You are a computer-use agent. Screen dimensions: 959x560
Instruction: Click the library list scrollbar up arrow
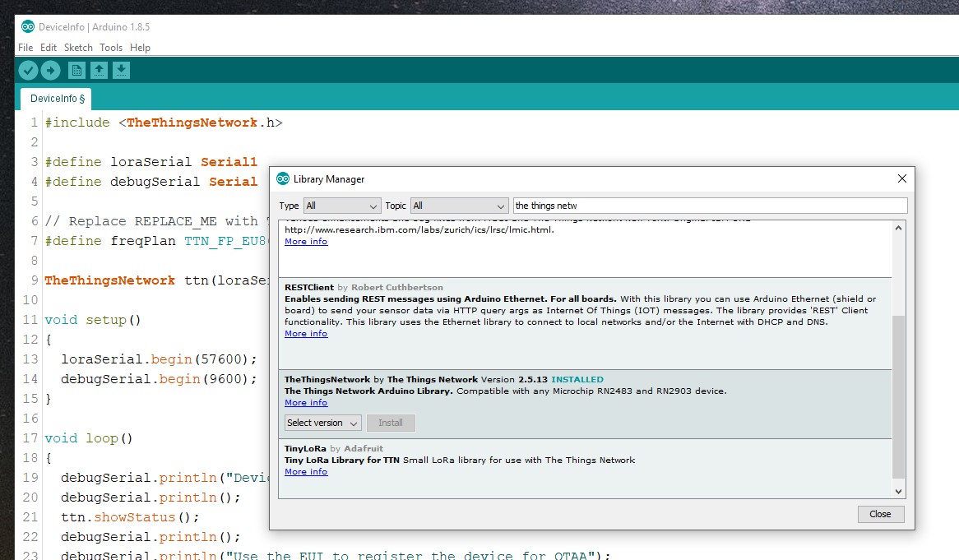click(x=898, y=228)
